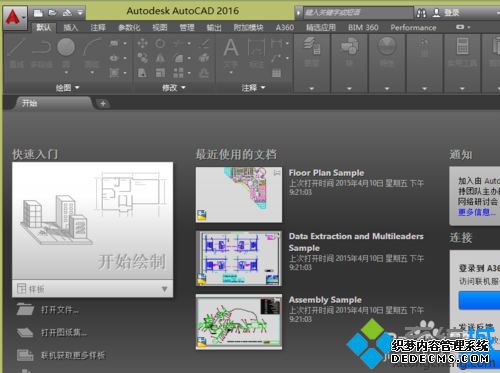Viewport: 500px width, 373px height.
Task: Switch to the 视图 ribbon tab
Action: (160, 27)
